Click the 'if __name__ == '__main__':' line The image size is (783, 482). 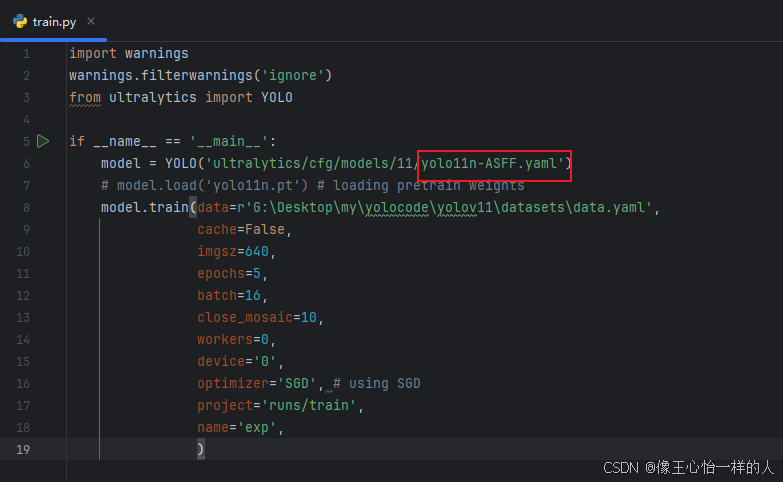point(172,141)
